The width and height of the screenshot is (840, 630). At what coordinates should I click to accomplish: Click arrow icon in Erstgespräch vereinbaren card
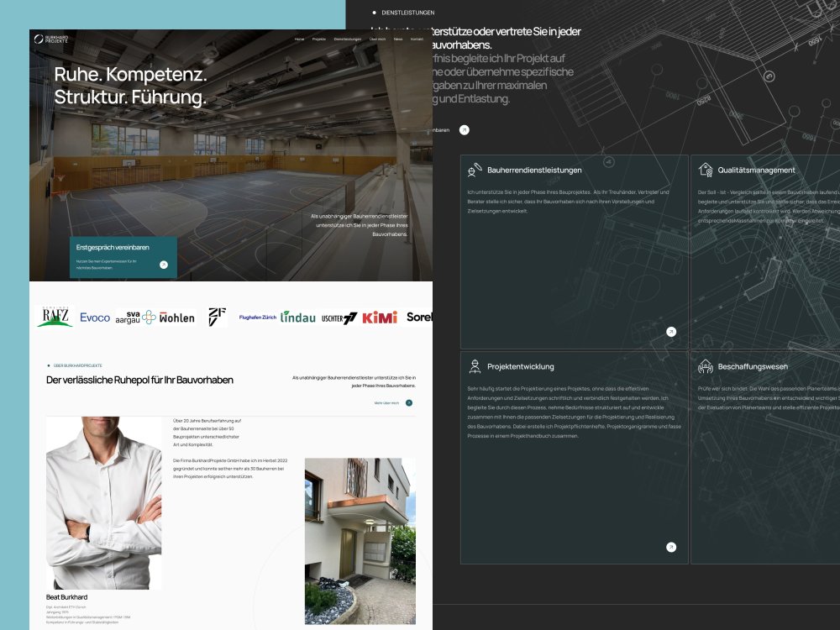point(164,265)
